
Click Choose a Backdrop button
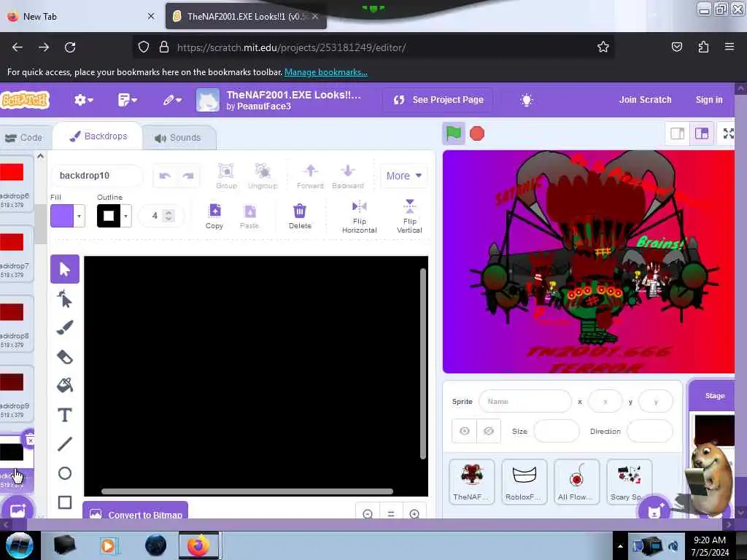pos(18,510)
